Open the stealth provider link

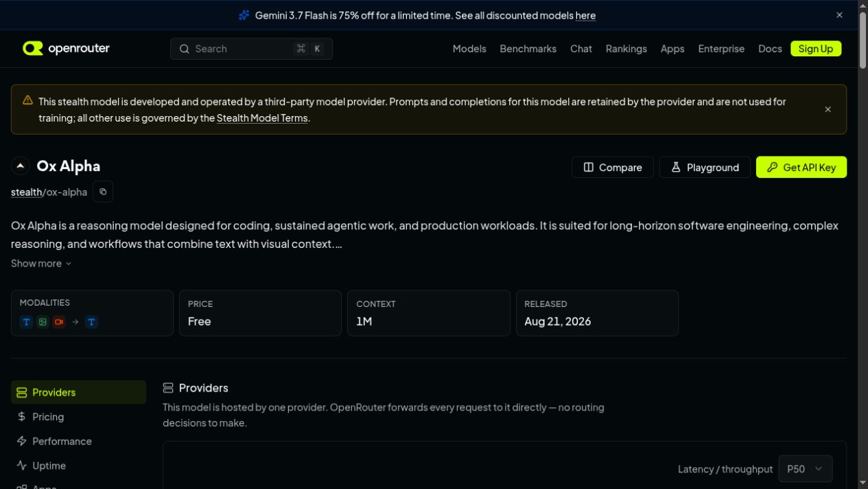coord(26,192)
